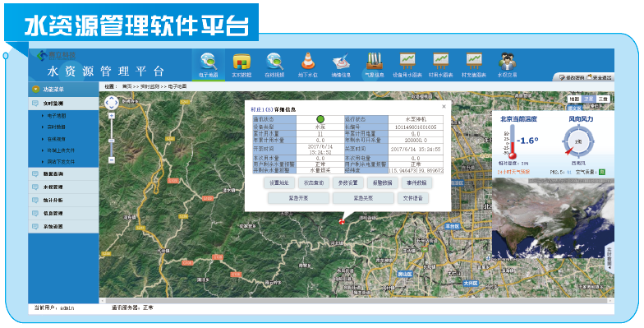644x328 pixels.
Task: Click the red pump marker on map
Action: tap(341, 221)
